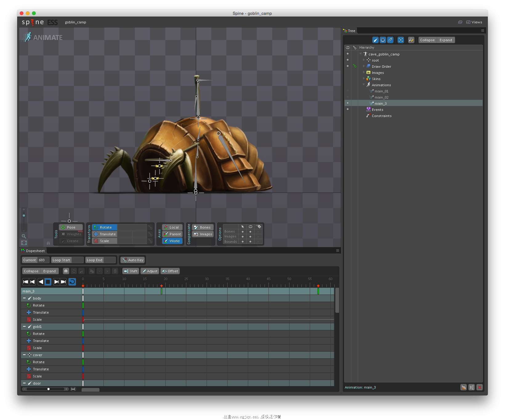This screenshot has width=505, height=420.
Task: Collapse the Animations tree node
Action: (x=364, y=85)
